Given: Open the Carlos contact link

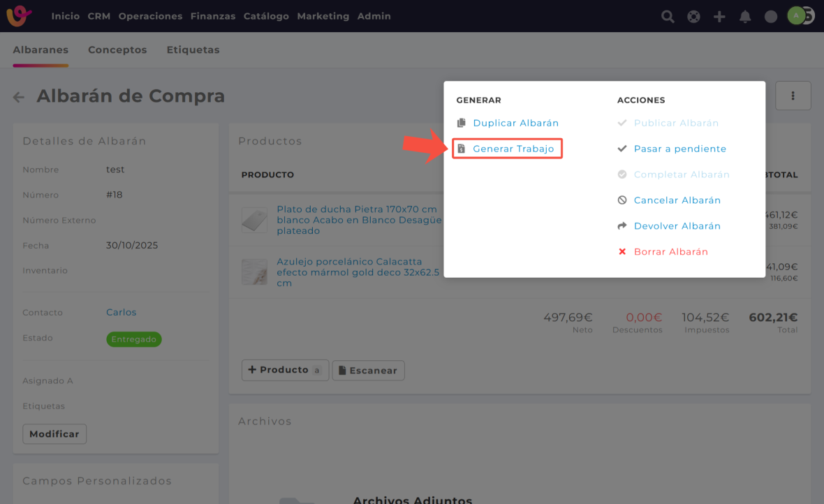Looking at the screenshot, I should point(121,312).
